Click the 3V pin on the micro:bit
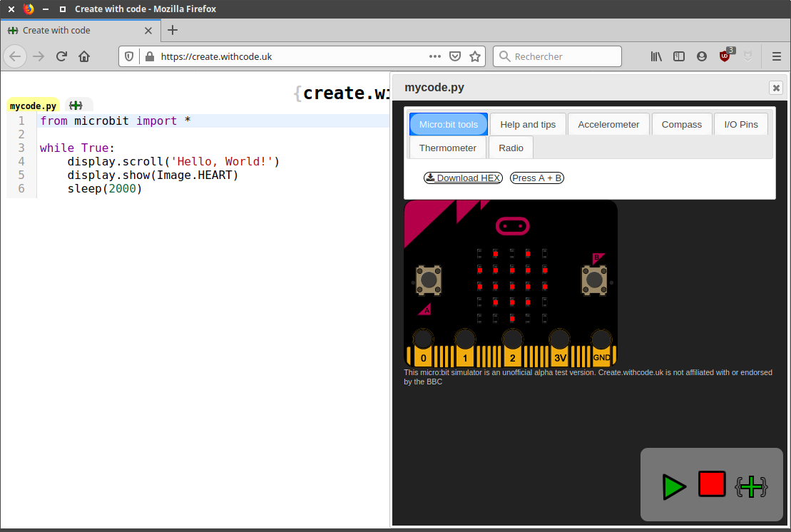 (x=559, y=348)
